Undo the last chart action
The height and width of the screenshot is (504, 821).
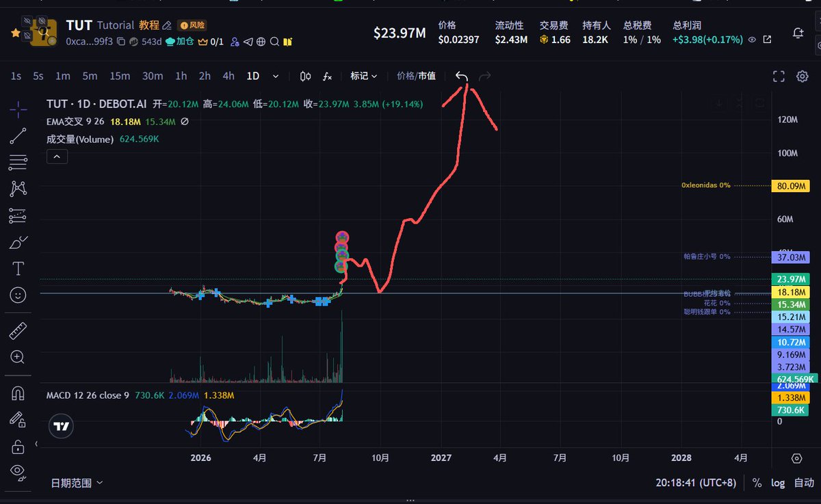(x=462, y=76)
